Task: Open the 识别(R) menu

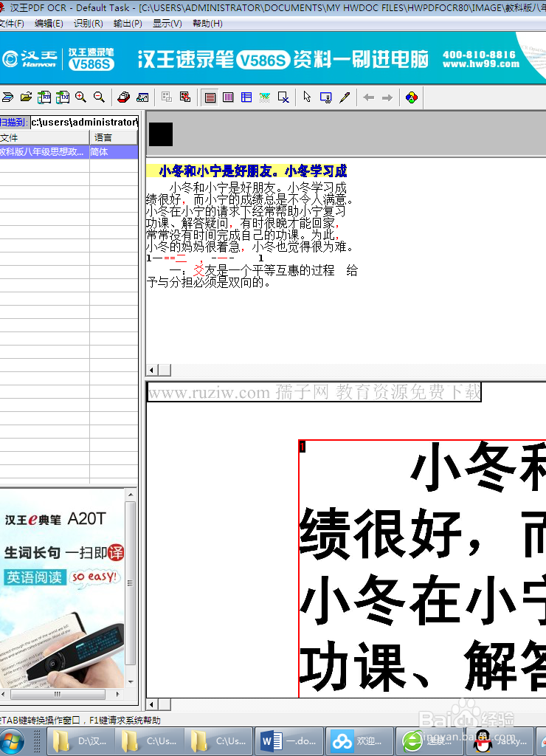Action: tap(89, 24)
